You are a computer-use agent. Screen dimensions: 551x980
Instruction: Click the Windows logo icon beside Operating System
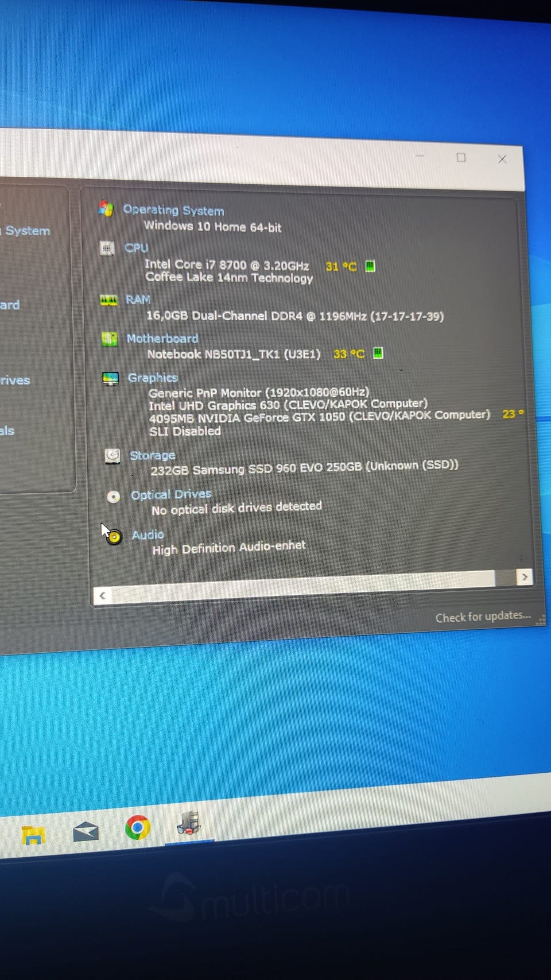pyautogui.click(x=106, y=209)
